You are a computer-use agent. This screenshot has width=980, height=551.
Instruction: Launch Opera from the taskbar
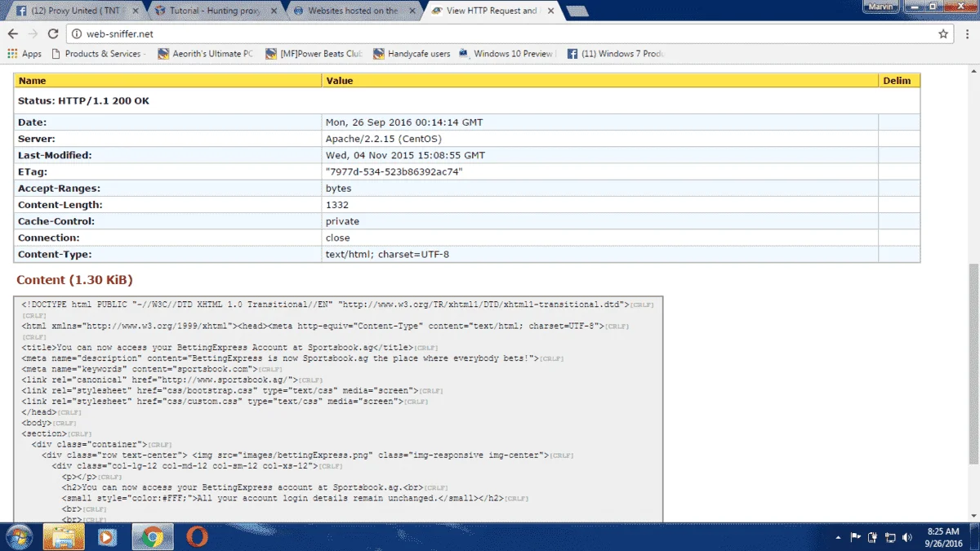coord(196,537)
